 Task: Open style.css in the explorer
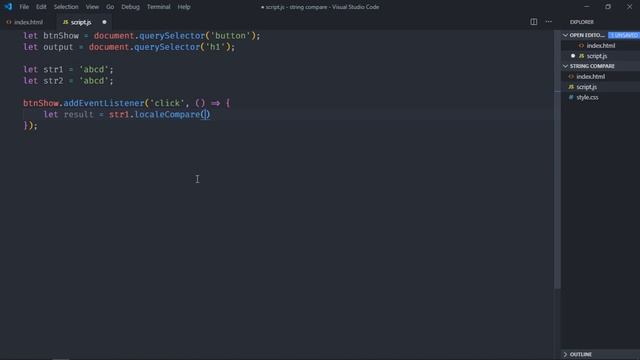[587, 97]
